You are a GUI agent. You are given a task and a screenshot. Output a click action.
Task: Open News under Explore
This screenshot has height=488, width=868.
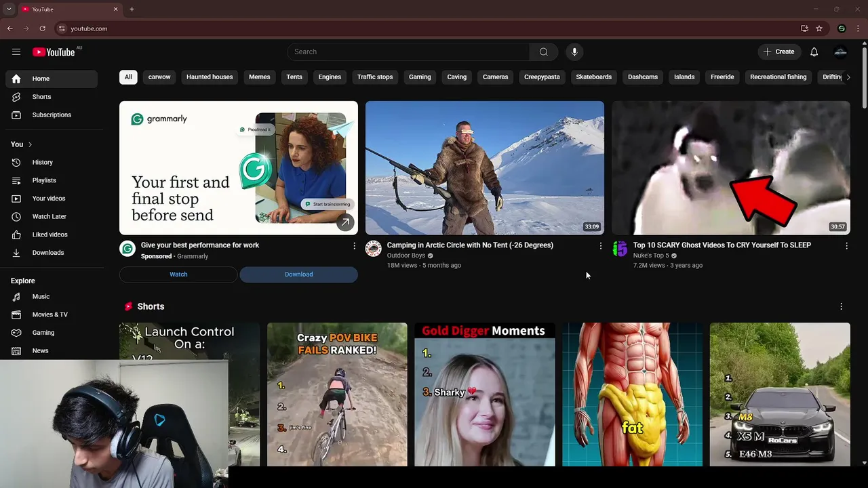pos(52,350)
